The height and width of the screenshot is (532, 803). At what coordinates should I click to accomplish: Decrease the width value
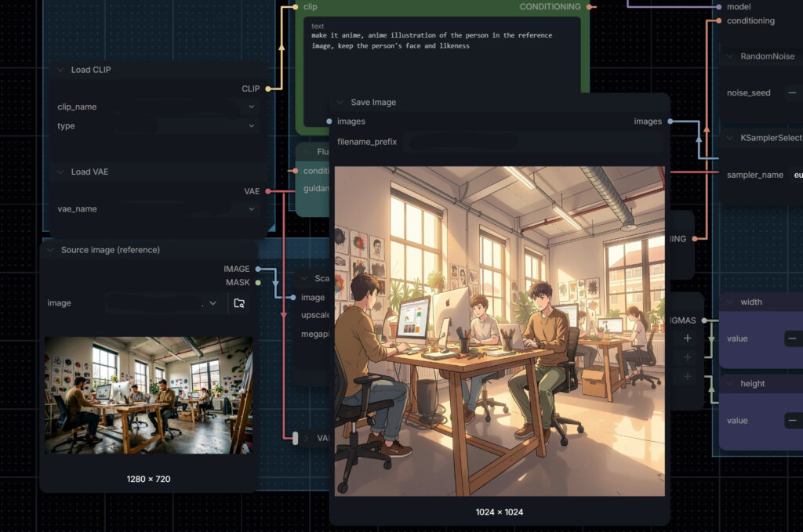pos(793,338)
